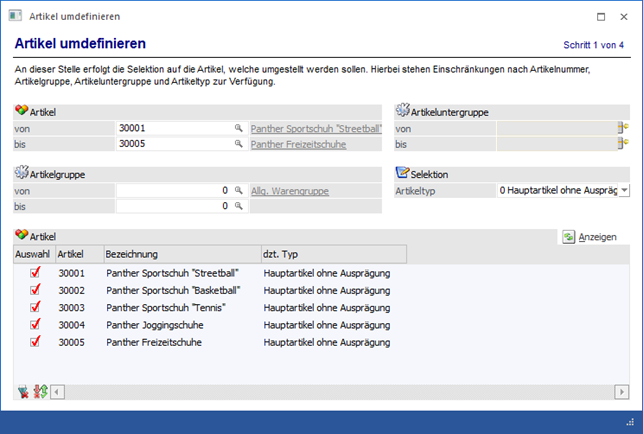643x434 pixels.
Task: Click the Artikel von input field
Action: click(x=174, y=129)
